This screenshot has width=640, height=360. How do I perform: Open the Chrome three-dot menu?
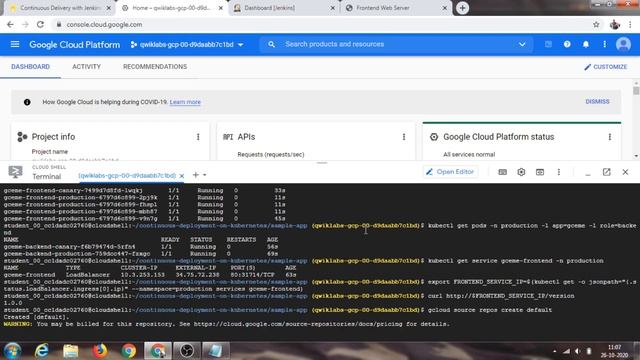[x=630, y=24]
